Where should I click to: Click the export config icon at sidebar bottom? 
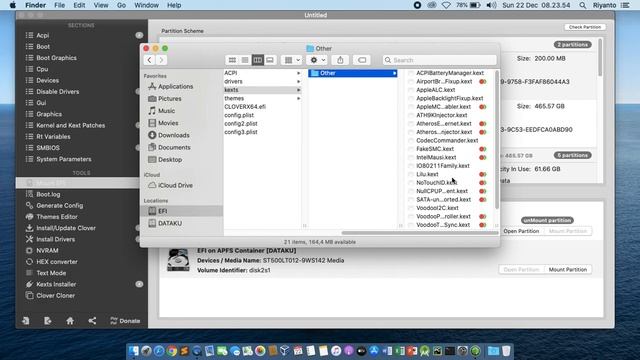[48, 321]
